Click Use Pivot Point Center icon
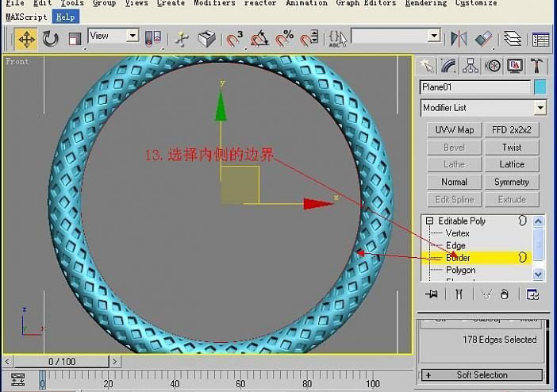 tap(153, 38)
